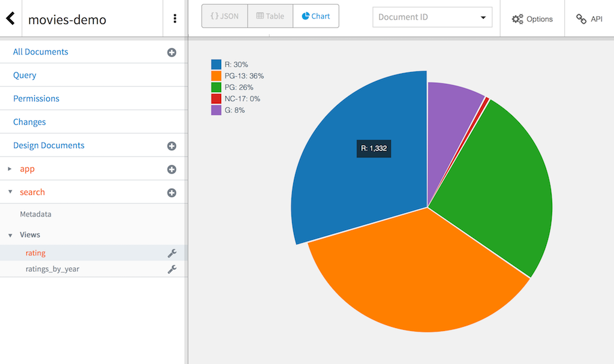Open the Permissions page
This screenshot has width=614, height=364.
[x=37, y=98]
